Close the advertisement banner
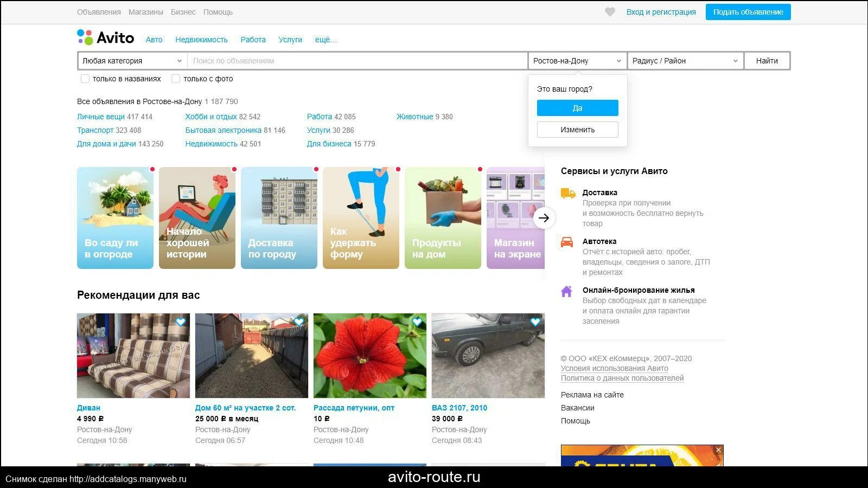Screen dimensions: 868x488 pyautogui.click(x=718, y=450)
